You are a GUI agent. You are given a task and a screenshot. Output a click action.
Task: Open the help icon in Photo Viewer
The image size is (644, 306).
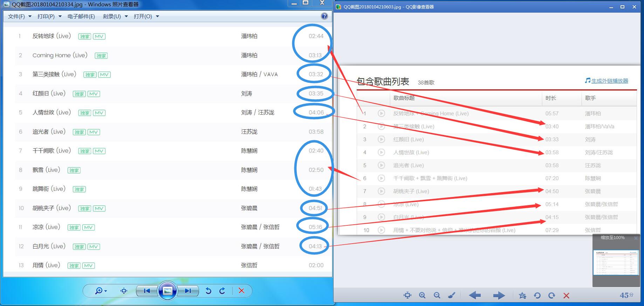(x=324, y=16)
